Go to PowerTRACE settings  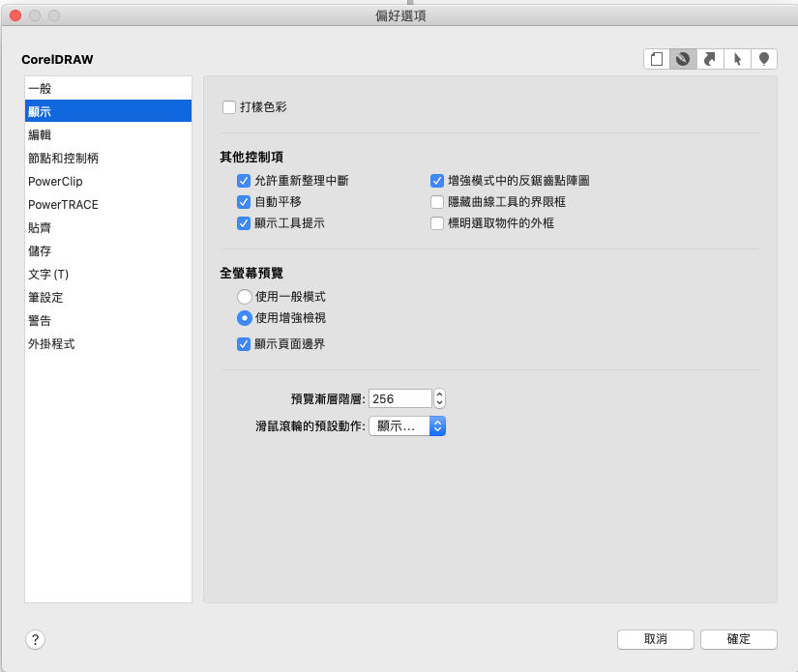coord(108,204)
